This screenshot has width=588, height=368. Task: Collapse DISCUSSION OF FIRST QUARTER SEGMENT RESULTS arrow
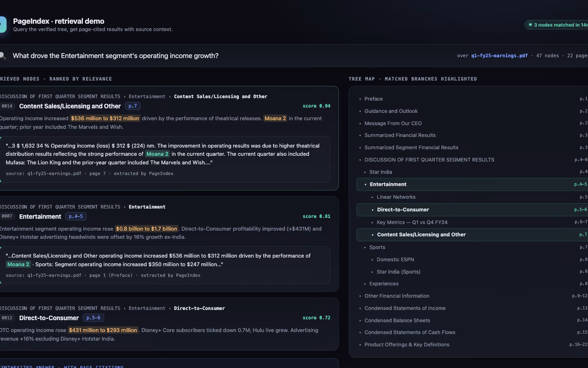pyautogui.click(x=360, y=160)
